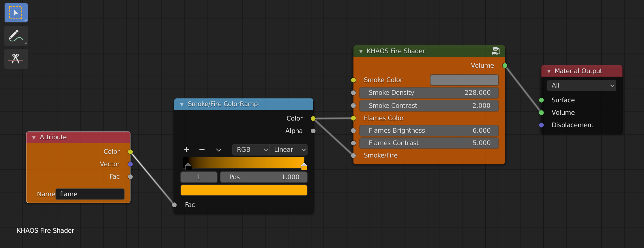Viewport: 644px width, 248px height.
Task: Click the Smoke Color gray swatch
Action: [464, 80]
